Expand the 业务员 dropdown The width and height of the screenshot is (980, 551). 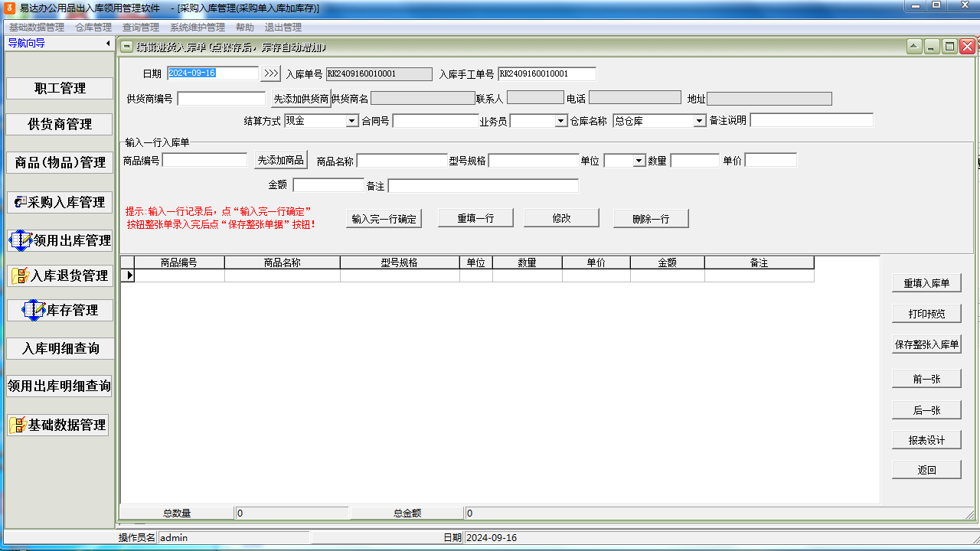[x=561, y=121]
